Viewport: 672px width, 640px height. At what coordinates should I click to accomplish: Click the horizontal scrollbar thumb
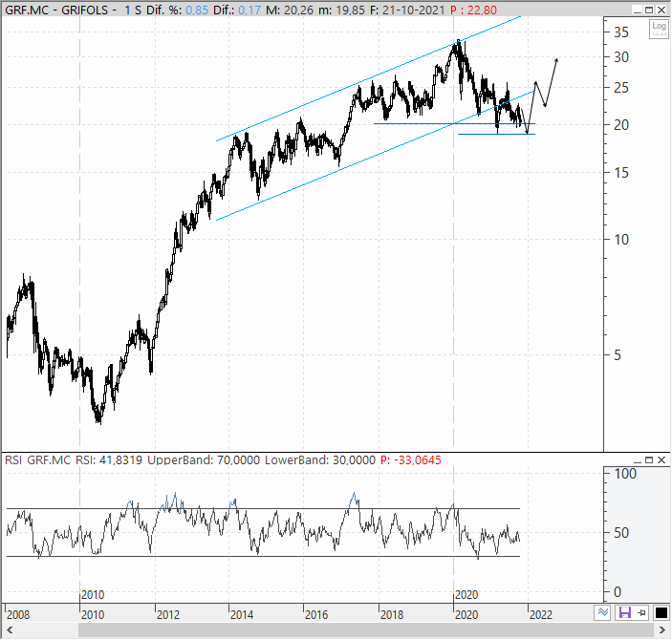366,630
